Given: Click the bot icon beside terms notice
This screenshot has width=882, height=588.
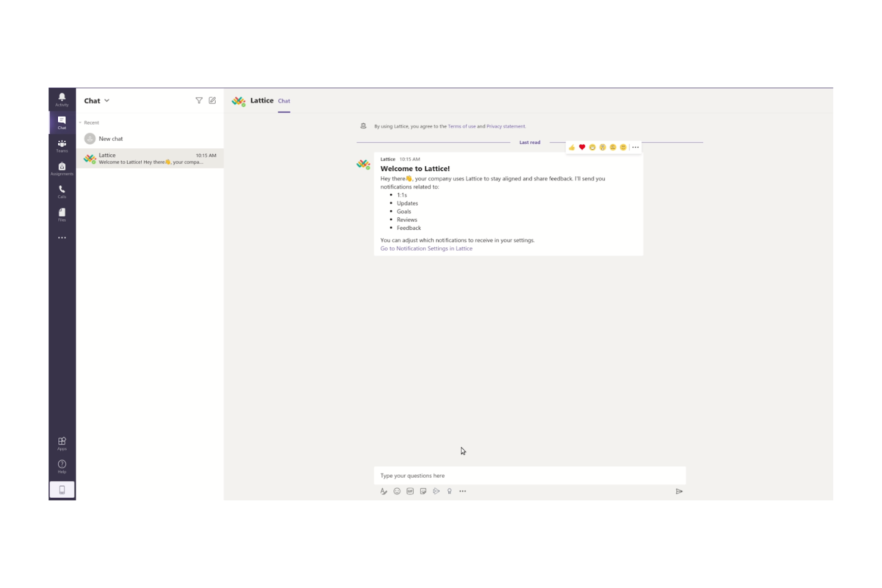Looking at the screenshot, I should [364, 126].
